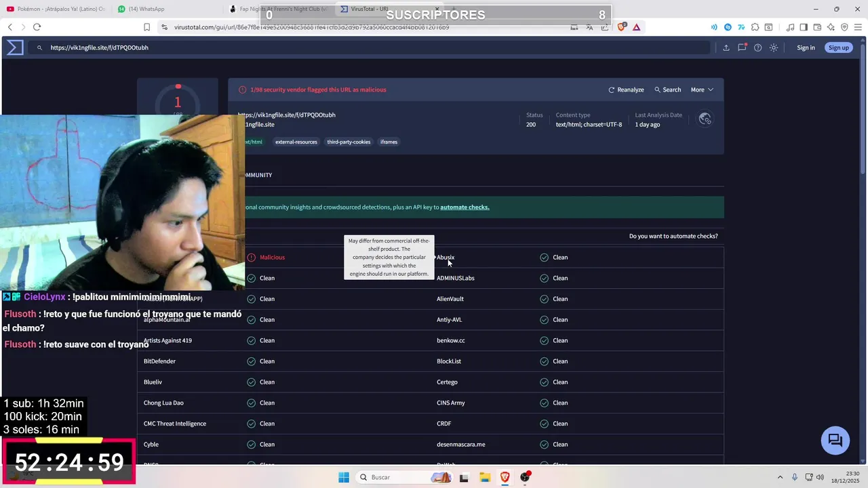Screen dimensions: 868x488
Task: Click the Search button in detection header
Action: pos(667,89)
